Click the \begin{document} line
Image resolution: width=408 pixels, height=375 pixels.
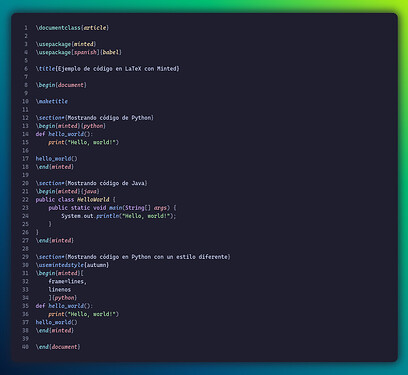tap(61, 85)
